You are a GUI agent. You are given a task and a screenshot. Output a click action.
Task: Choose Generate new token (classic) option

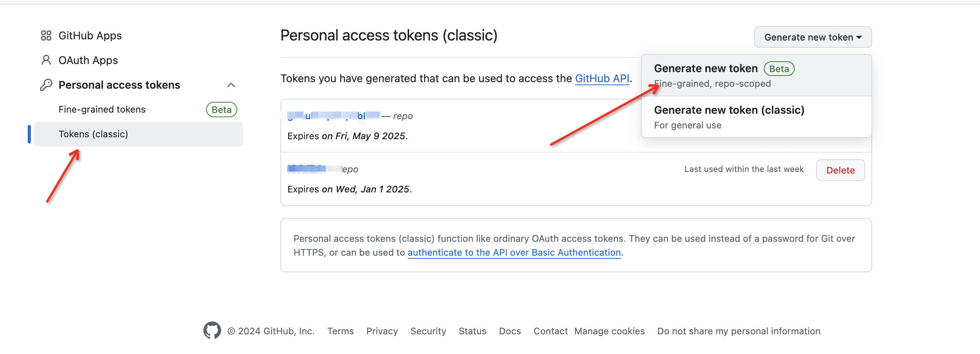(x=756, y=117)
